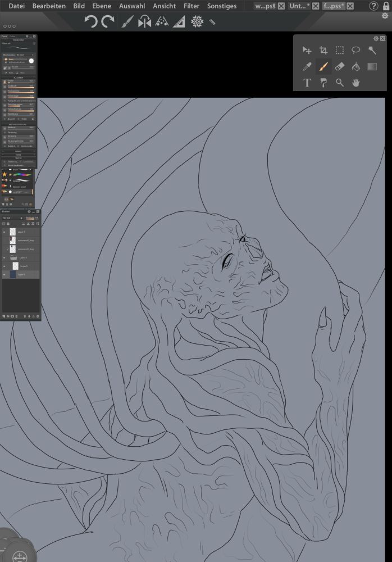The image size is (392, 562).
Task: Toggle visibility of the bottom blue layer
Action: click(4, 275)
